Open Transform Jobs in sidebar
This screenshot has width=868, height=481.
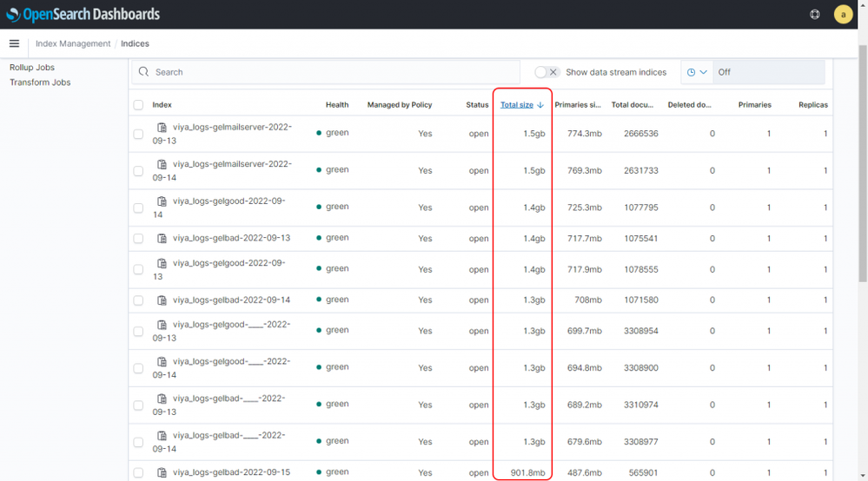40,82
